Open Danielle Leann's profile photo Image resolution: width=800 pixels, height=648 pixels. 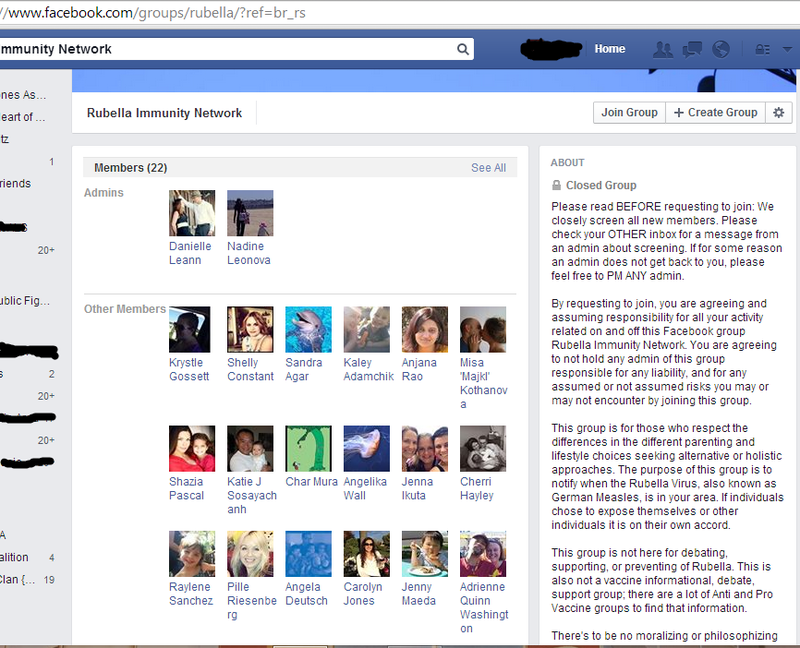[x=192, y=213]
